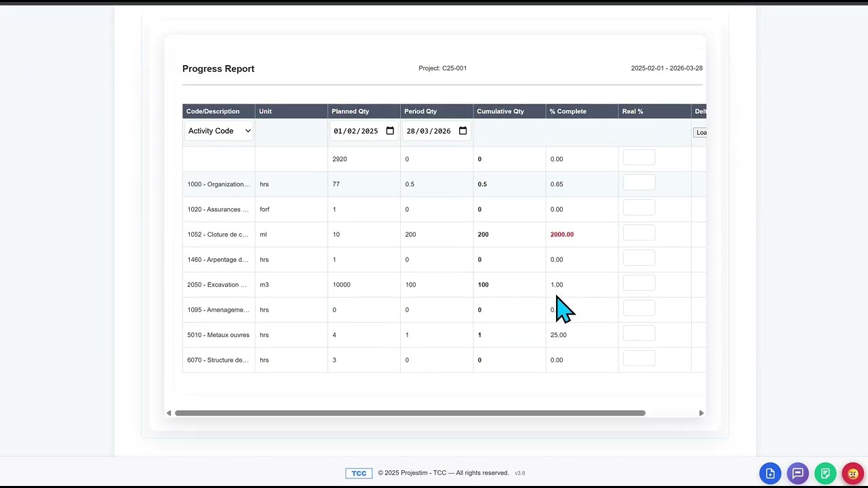Open the end date calendar picker icon
The height and width of the screenshot is (488, 868).
(462, 131)
